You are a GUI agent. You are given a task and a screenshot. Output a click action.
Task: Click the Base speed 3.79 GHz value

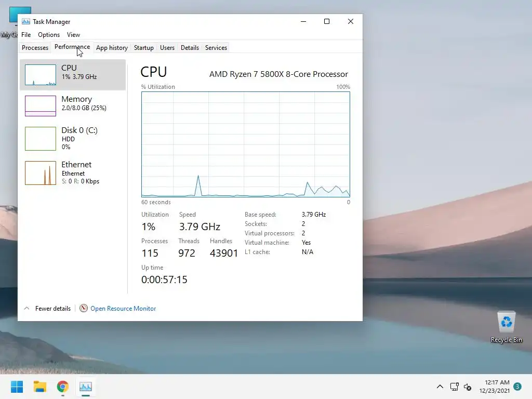(x=313, y=215)
